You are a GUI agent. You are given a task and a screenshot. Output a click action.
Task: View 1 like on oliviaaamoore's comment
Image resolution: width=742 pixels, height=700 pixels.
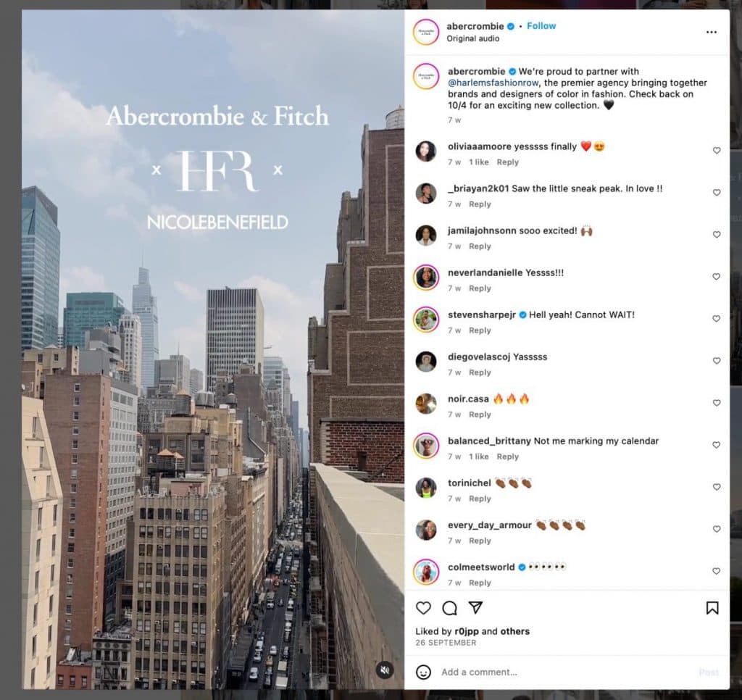coord(479,162)
